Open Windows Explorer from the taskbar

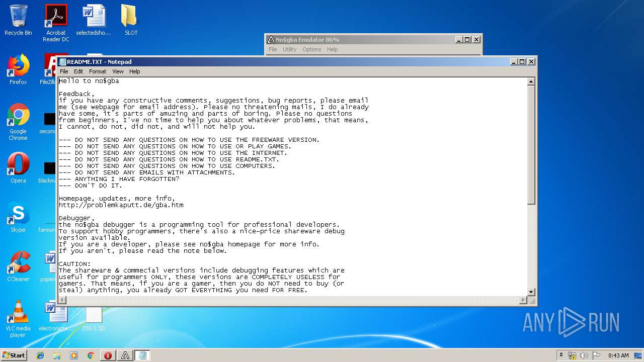point(57,355)
